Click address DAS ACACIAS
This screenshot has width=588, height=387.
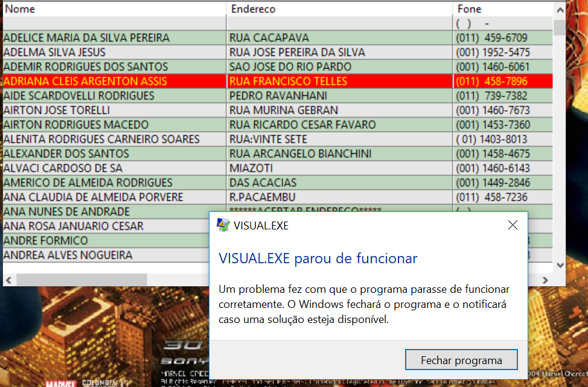[263, 182]
